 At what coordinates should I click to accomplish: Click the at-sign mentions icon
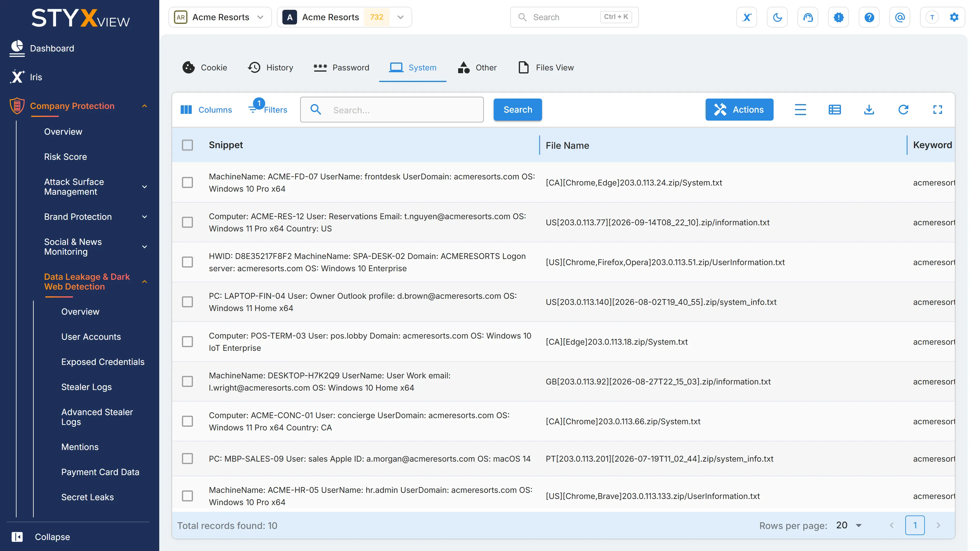click(900, 17)
